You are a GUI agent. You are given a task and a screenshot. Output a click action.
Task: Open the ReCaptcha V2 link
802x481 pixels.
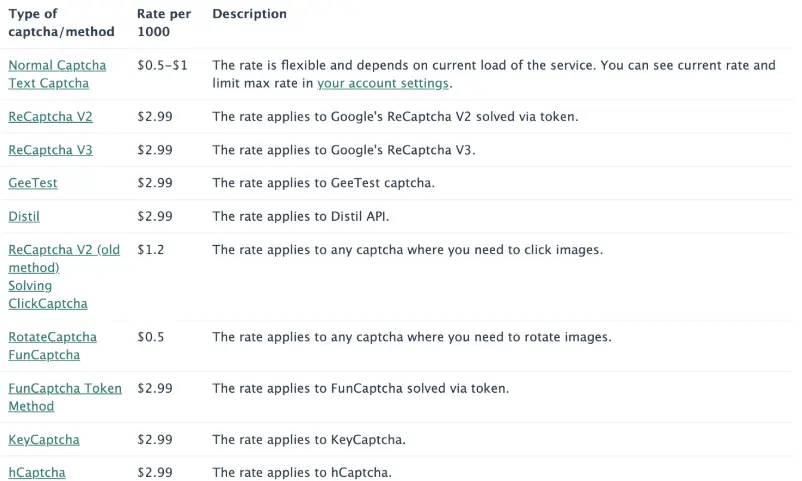[x=50, y=117]
